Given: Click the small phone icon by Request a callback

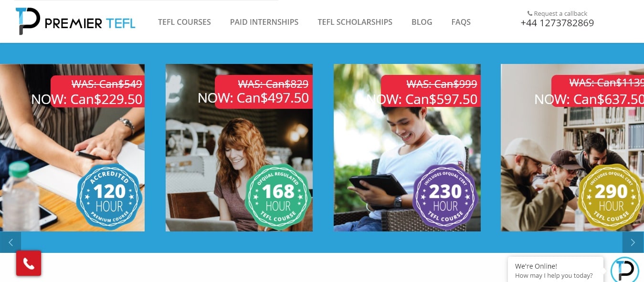Looking at the screenshot, I should point(529,13).
